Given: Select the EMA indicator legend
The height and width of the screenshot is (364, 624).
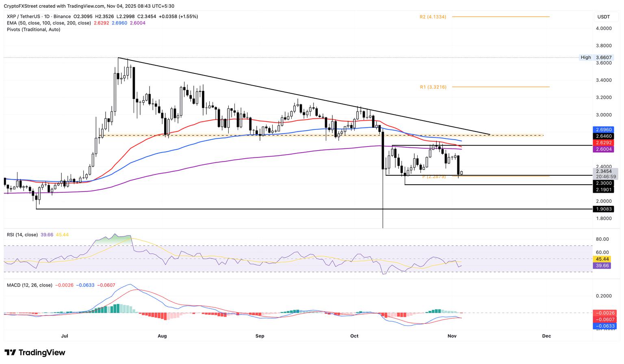Looking at the screenshot, I should click(49, 23).
